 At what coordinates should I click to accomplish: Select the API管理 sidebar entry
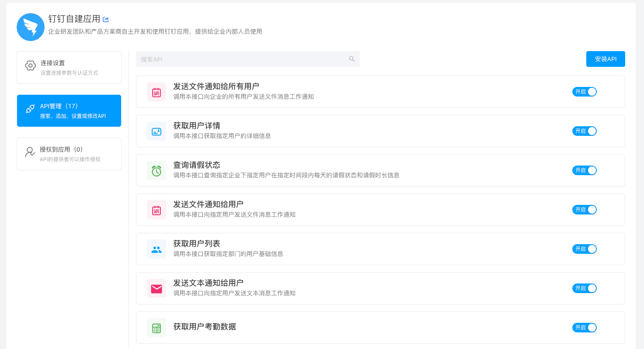(x=69, y=111)
